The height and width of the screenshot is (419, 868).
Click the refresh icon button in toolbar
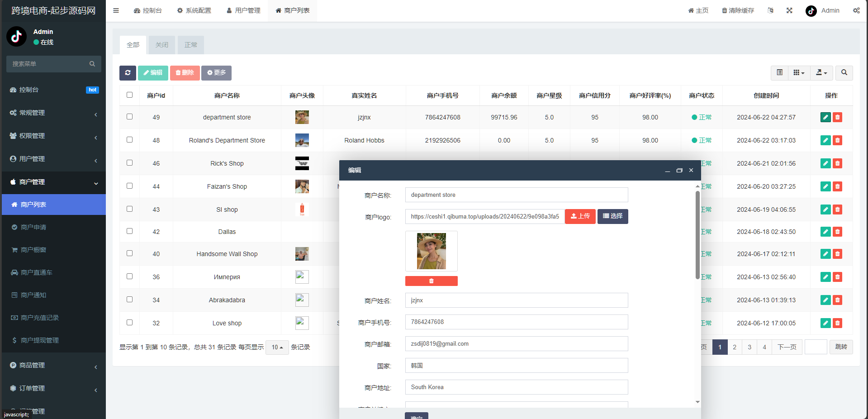(128, 73)
